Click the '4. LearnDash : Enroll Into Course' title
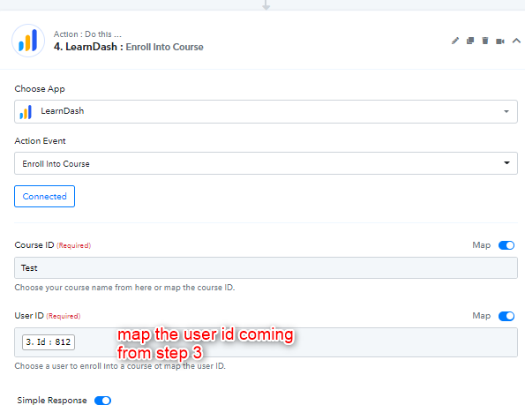Screen dimensions: 525x420 pos(129,47)
